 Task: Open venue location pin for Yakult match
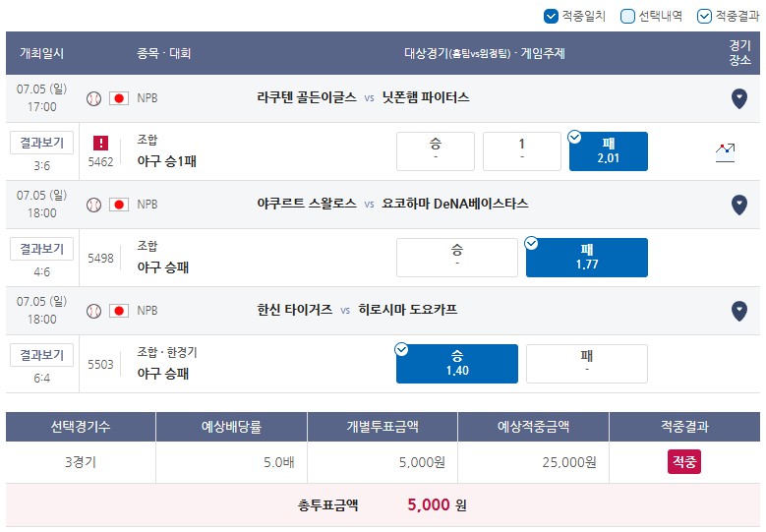pos(739,205)
